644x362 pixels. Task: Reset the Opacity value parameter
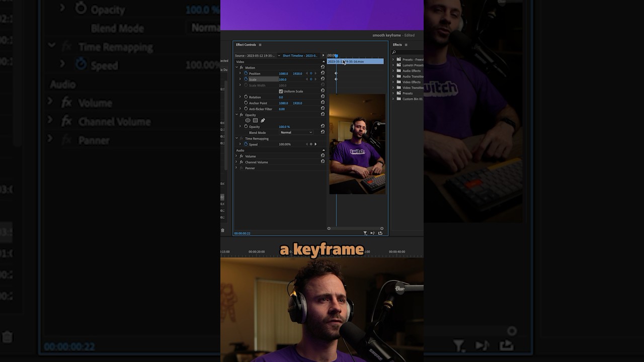pyautogui.click(x=323, y=126)
